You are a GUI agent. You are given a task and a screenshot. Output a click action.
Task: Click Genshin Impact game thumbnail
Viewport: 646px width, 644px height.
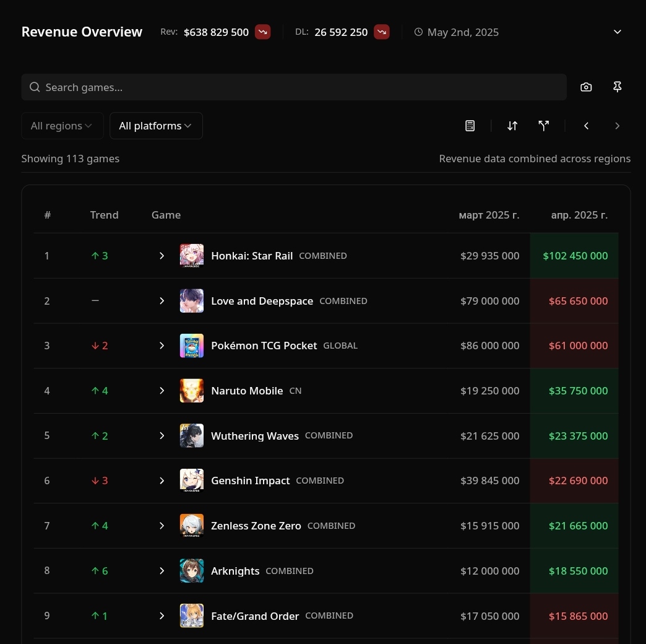coord(192,481)
